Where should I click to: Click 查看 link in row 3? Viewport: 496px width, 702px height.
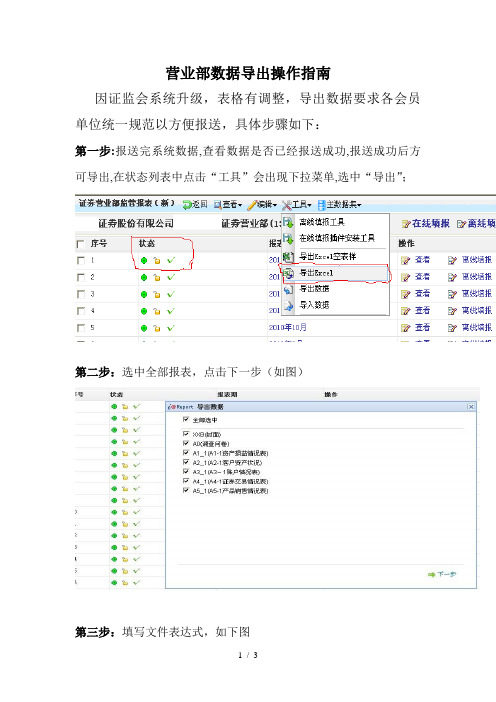click(422, 294)
